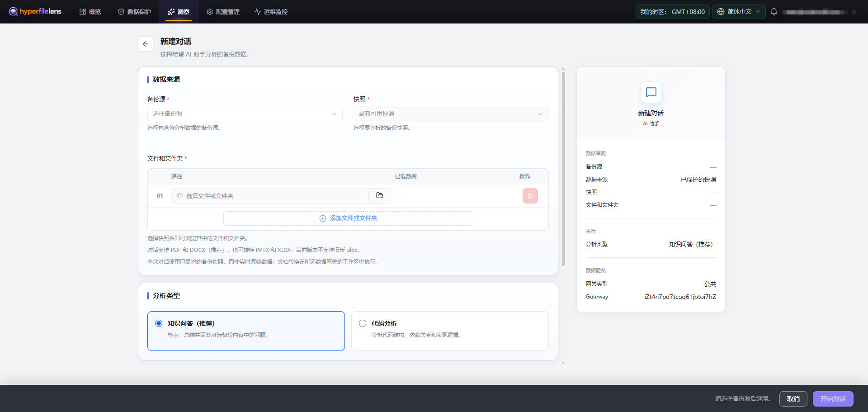Screen dimensions: 868x412
Task: Click the 我的时区 GMT+08:00 button
Action: click(x=672, y=12)
